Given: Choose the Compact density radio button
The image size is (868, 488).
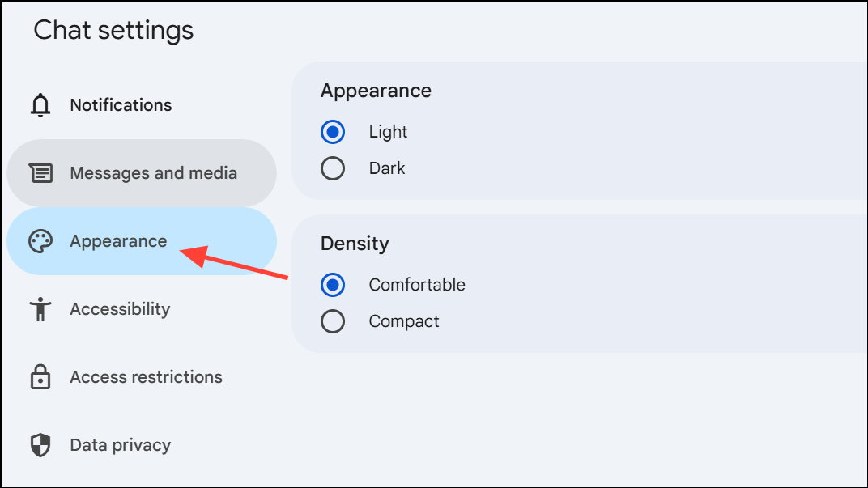Looking at the screenshot, I should (333, 321).
